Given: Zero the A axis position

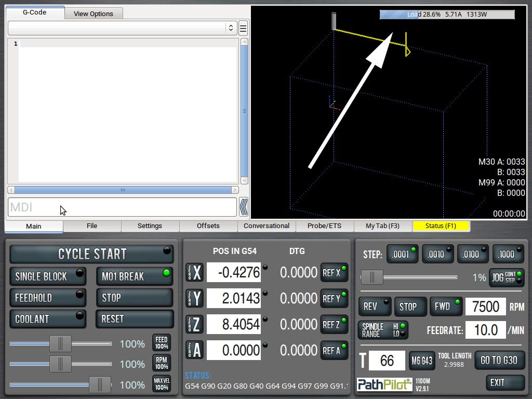Looking at the screenshot, I should click(194, 350).
